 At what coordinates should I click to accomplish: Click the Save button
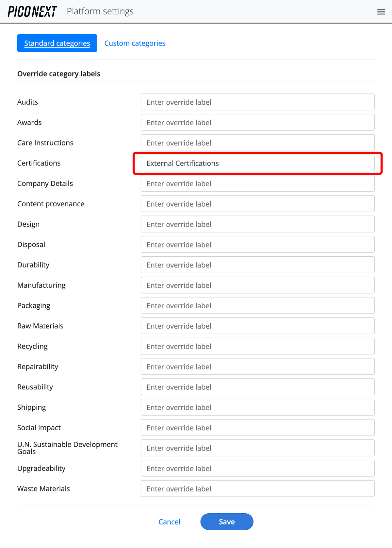click(226, 522)
